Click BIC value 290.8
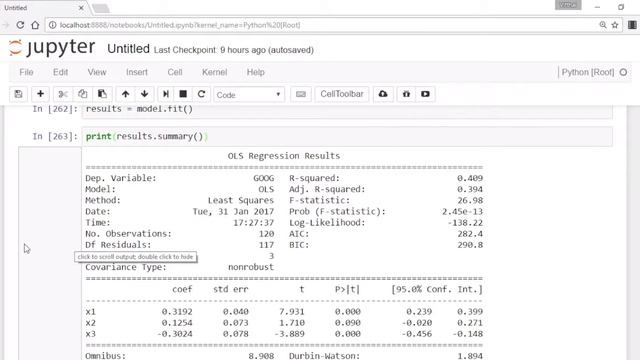Screen dimensions: 640x360 click(470, 245)
